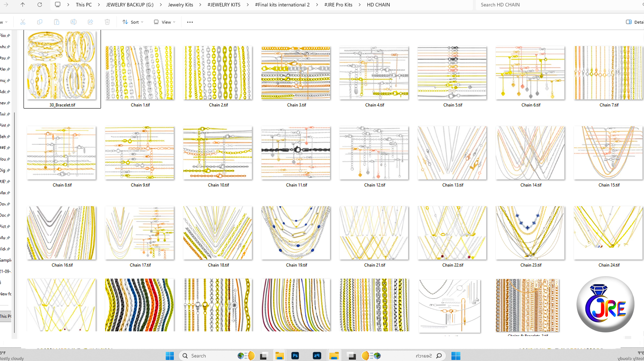Open the View dropdown menu
644x361 pixels.
165,22
